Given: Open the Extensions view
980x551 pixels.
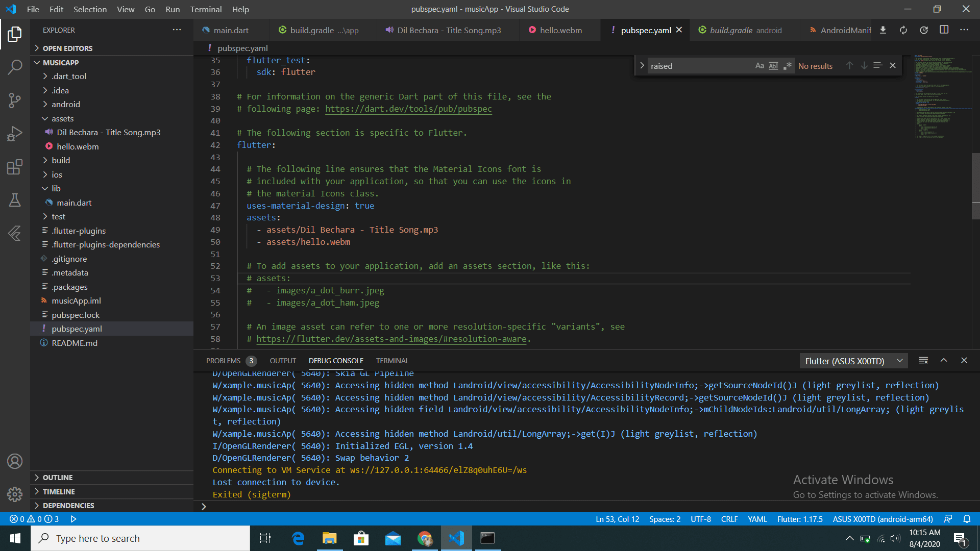Looking at the screenshot, I should click(15, 167).
